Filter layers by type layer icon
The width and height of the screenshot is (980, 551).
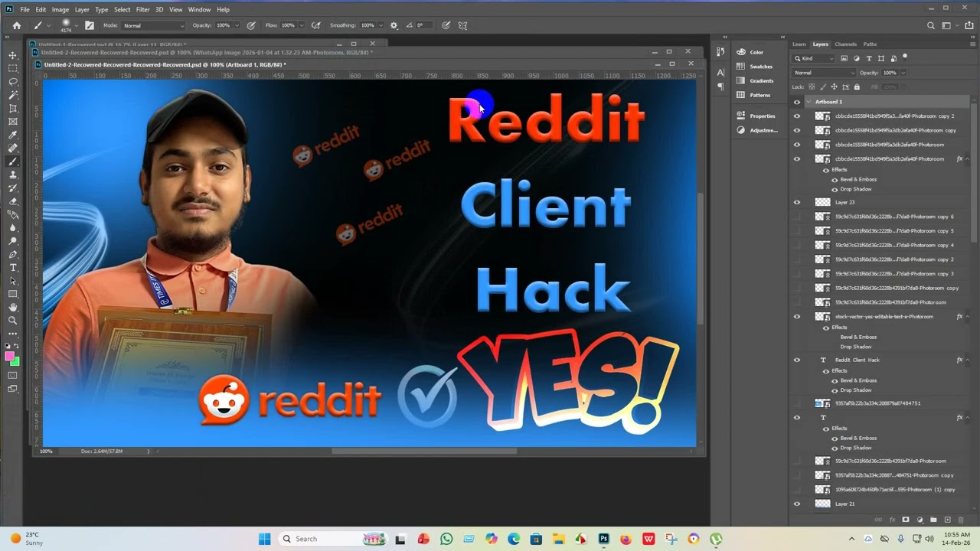pos(869,58)
